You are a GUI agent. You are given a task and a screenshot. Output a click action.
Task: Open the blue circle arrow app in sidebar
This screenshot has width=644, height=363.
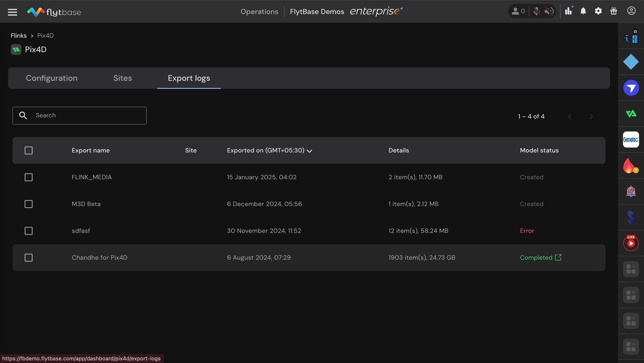click(x=631, y=88)
